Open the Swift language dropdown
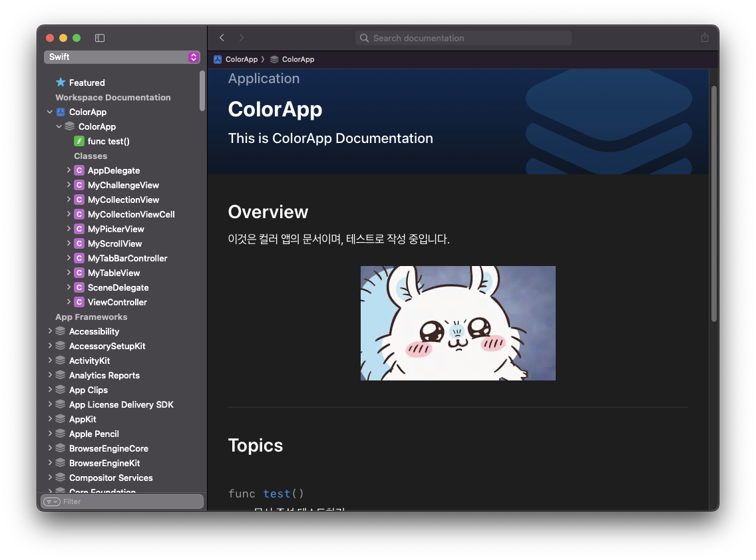This screenshot has height=560, width=756. click(122, 57)
